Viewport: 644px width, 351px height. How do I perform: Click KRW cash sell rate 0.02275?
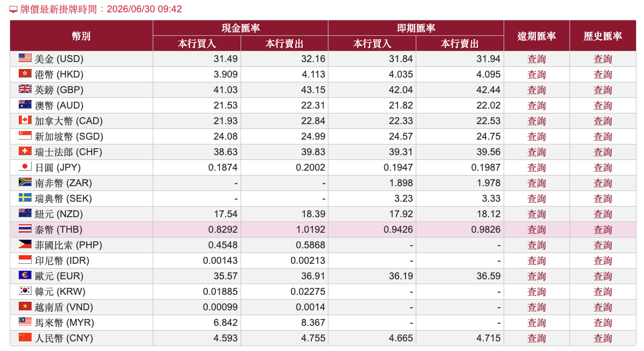click(308, 292)
